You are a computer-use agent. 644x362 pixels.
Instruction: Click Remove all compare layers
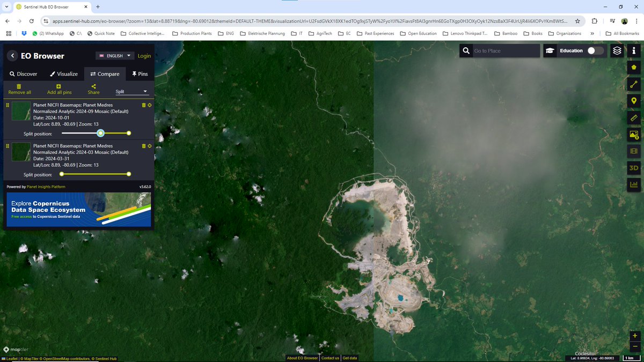[20, 89]
